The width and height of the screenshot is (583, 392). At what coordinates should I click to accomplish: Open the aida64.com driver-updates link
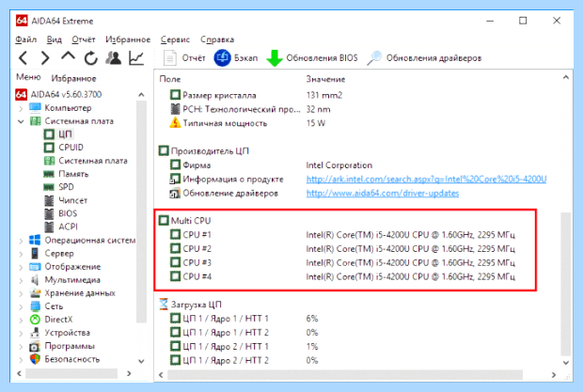382,194
